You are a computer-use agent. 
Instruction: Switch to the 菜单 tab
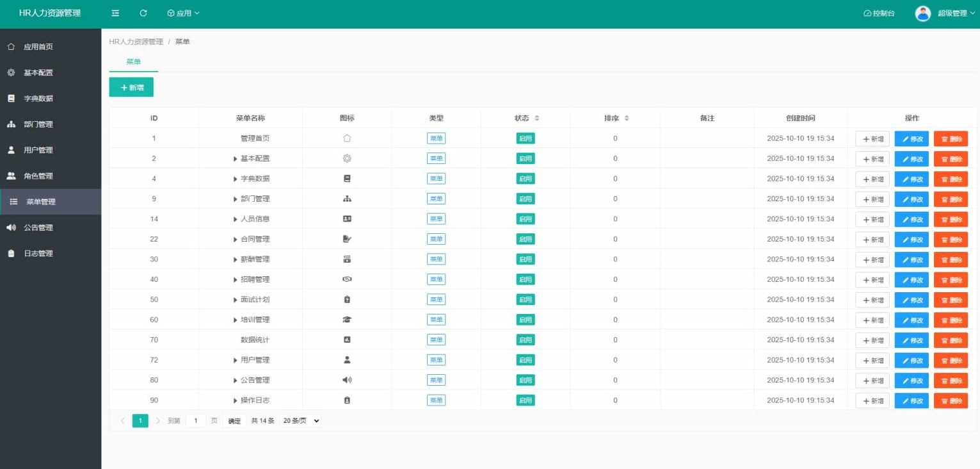pos(133,62)
